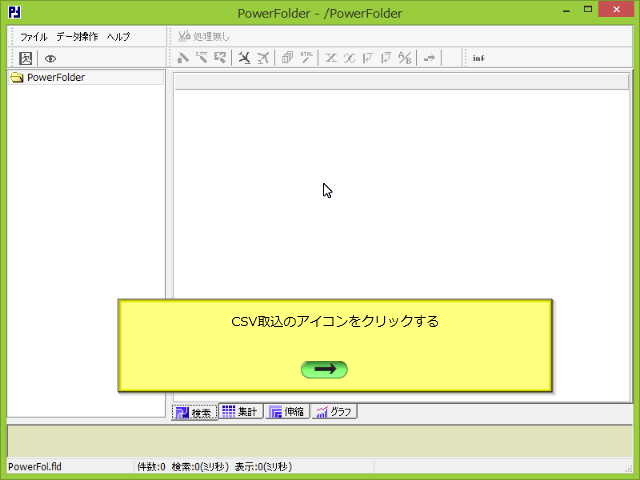Viewport: 640px width, 480px height.
Task: Switch to the グラフ tab
Action: (x=334, y=411)
